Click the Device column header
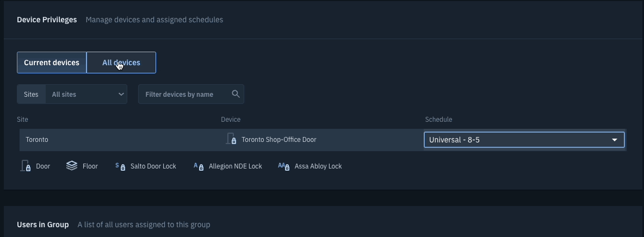This screenshot has height=237, width=644. [231, 120]
